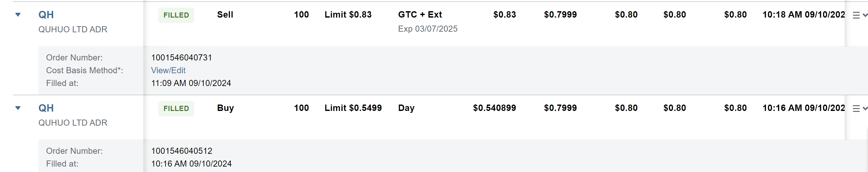Click the GTC + Ext timing text
This screenshot has width=868, height=172.
420,15
